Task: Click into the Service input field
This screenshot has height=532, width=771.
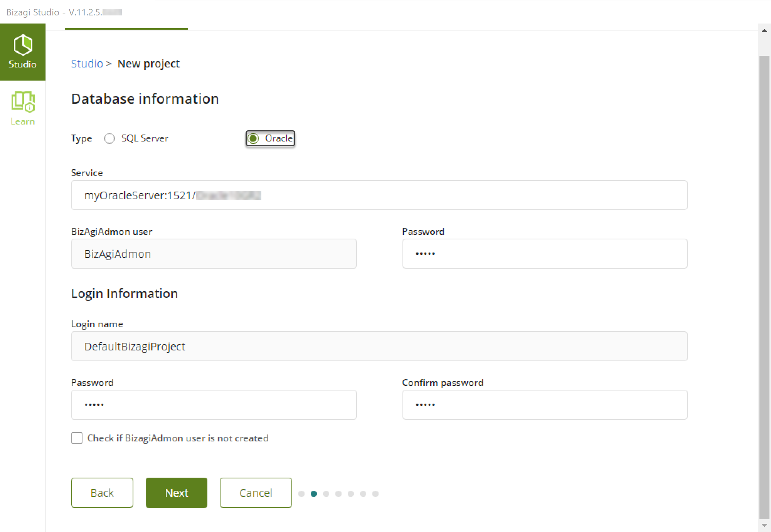Action: coord(379,195)
